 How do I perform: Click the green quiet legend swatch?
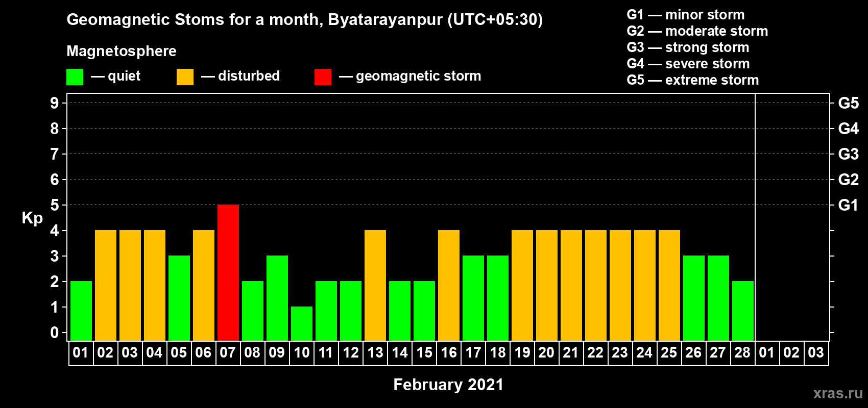75,77
